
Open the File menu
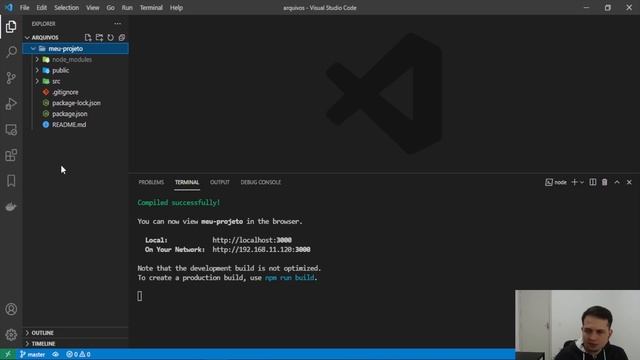click(x=24, y=8)
